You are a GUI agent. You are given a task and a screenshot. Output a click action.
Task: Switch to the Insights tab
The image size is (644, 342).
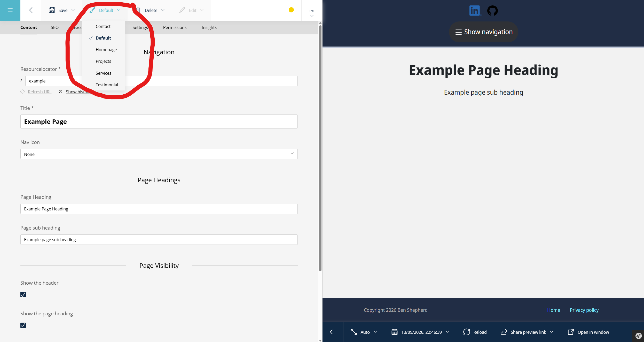(209, 27)
